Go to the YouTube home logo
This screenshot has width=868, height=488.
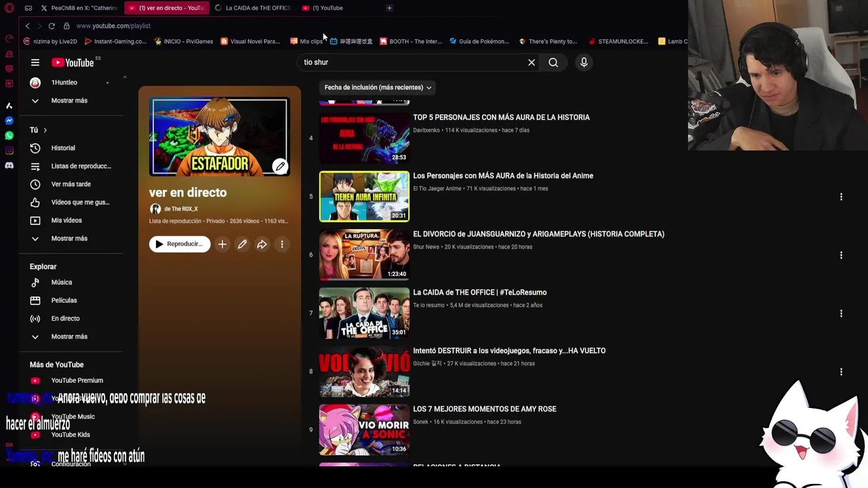pos(73,62)
